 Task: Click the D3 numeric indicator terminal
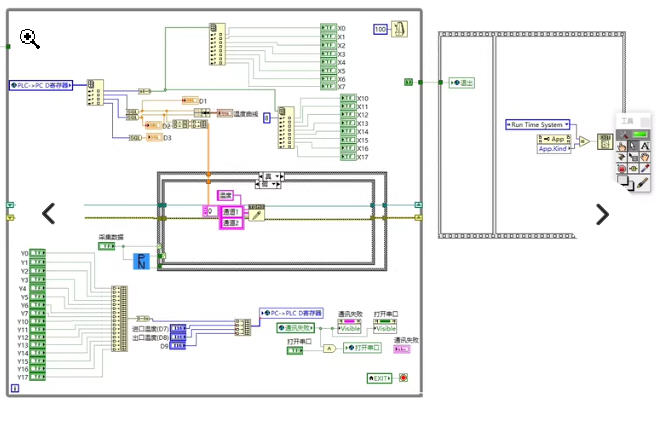pos(154,137)
